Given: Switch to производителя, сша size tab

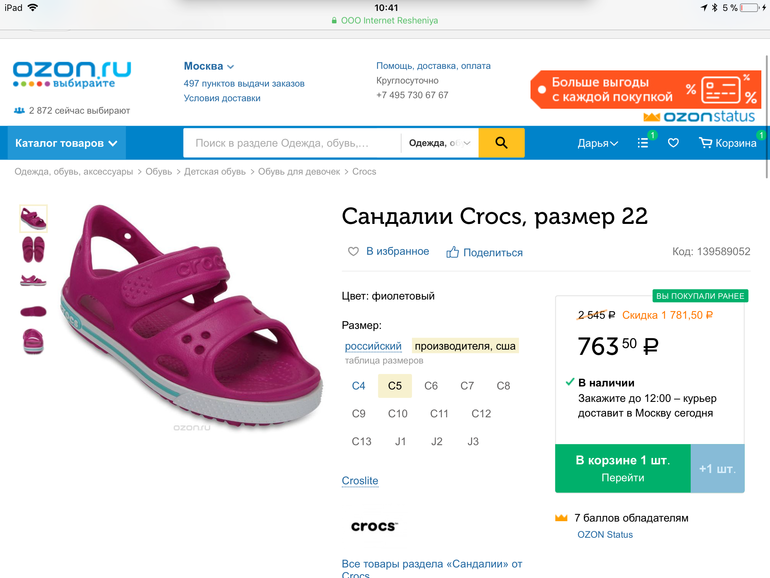Looking at the screenshot, I should point(465,346).
